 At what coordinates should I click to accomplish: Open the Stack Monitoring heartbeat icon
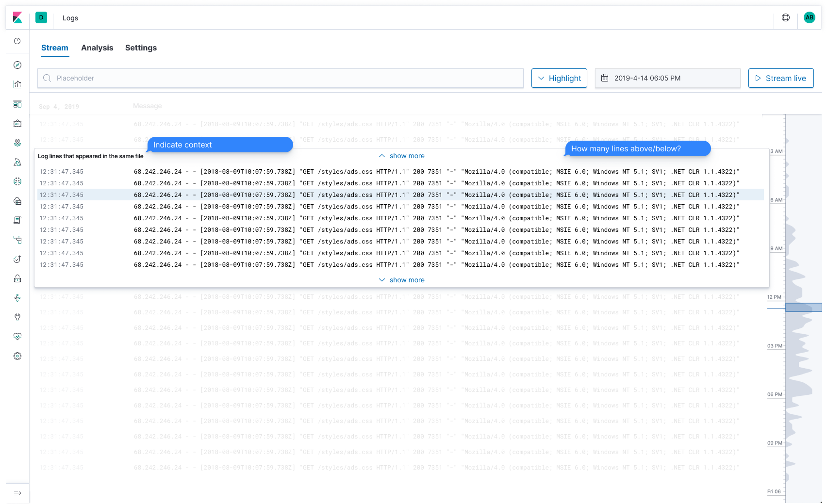pyautogui.click(x=17, y=337)
